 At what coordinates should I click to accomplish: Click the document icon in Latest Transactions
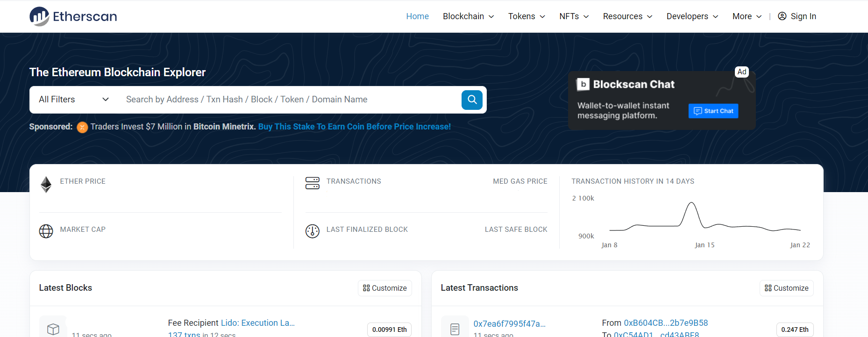455,329
